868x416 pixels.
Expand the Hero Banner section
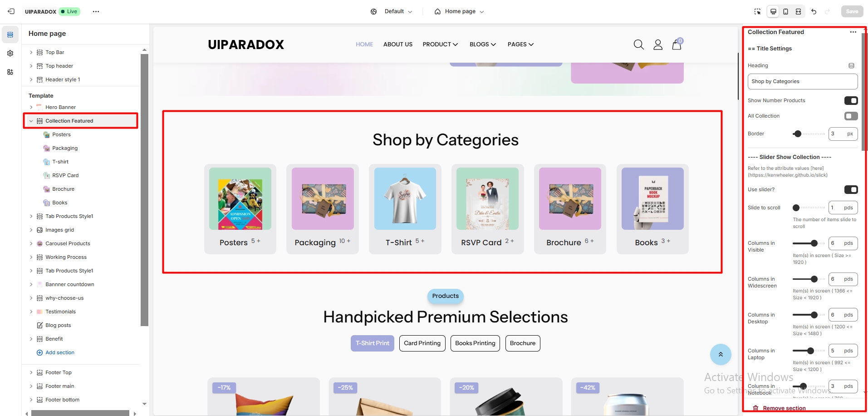[31, 107]
